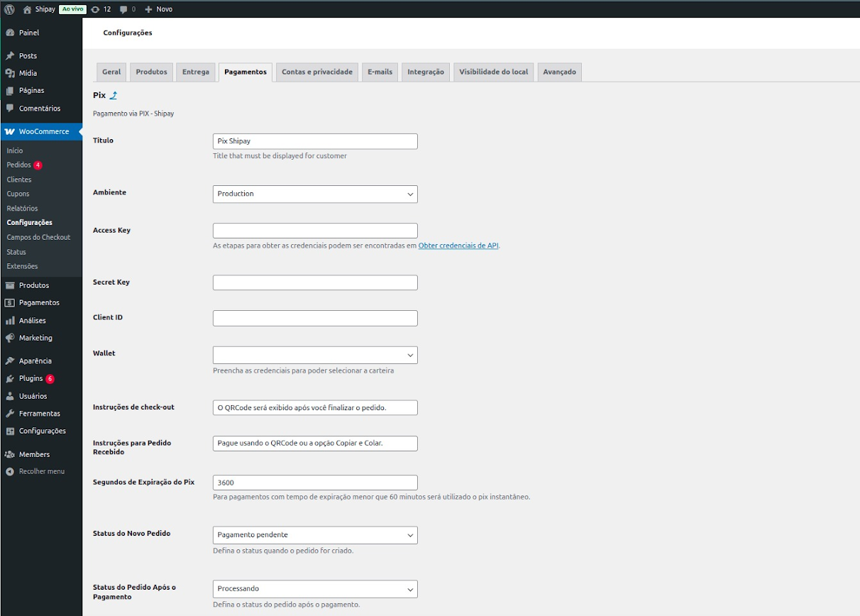Open the Integração tab

426,72
